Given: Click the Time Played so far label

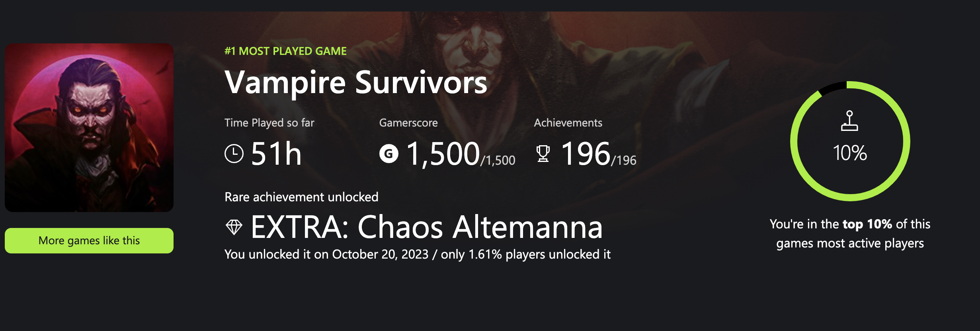Looking at the screenshot, I should tap(269, 123).
